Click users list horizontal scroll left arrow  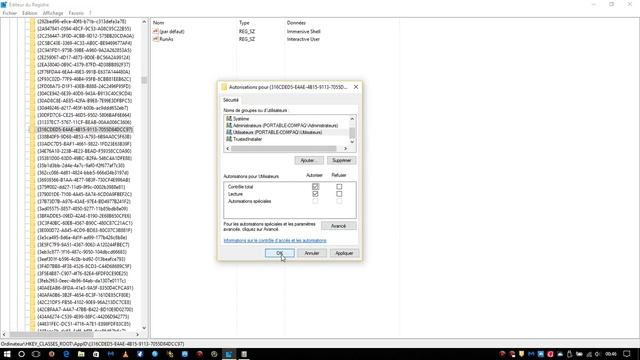coord(228,149)
